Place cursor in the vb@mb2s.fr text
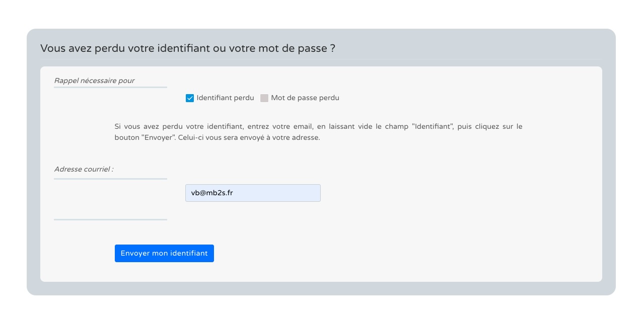The width and height of the screenshot is (644, 315). click(x=212, y=193)
